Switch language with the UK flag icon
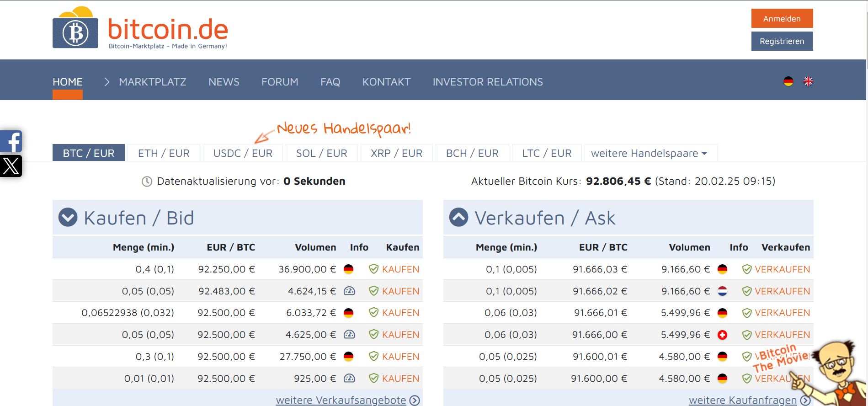Screen dimensions: 868x406 (x=808, y=81)
